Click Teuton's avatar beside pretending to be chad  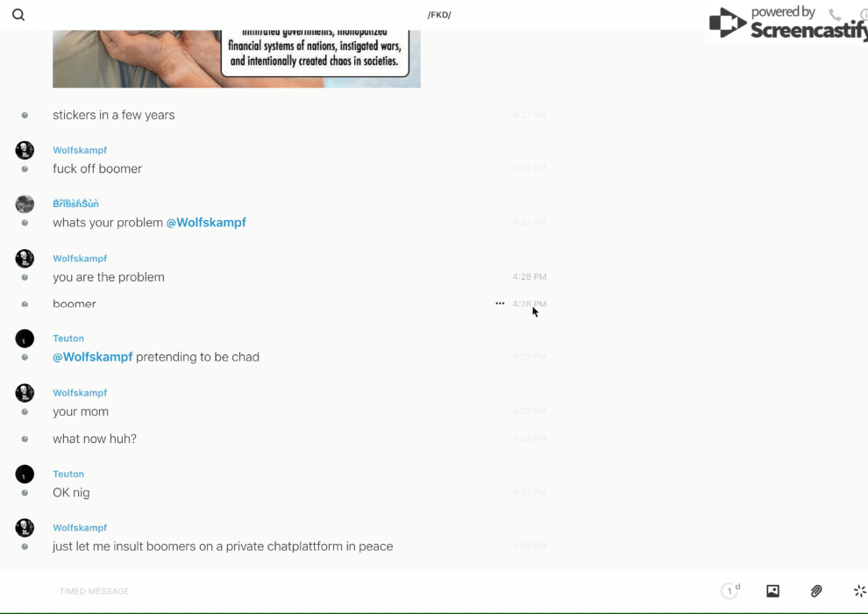click(x=25, y=339)
